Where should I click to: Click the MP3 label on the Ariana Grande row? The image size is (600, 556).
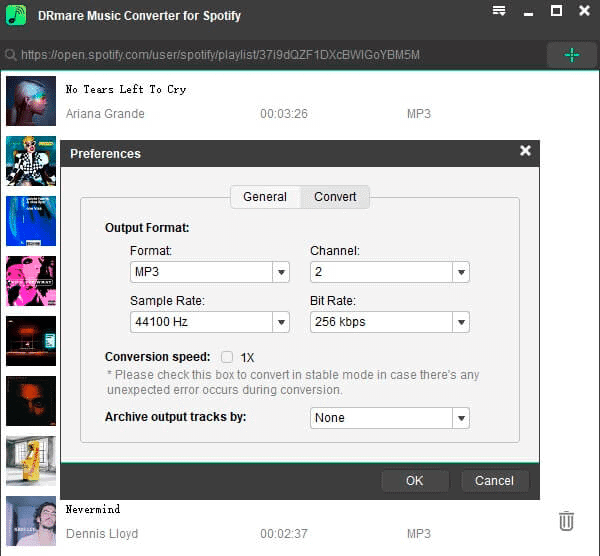[419, 114]
